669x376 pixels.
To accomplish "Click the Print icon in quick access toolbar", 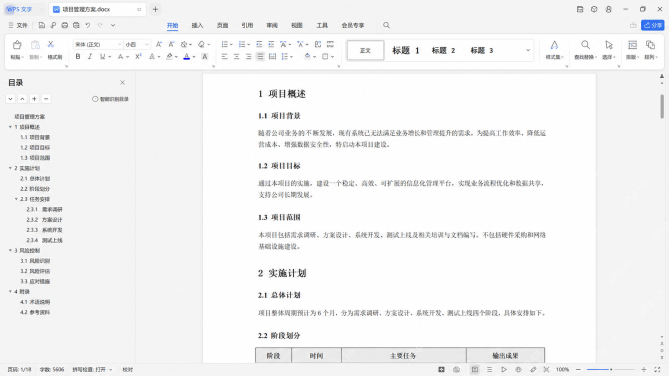I will pos(64,26).
